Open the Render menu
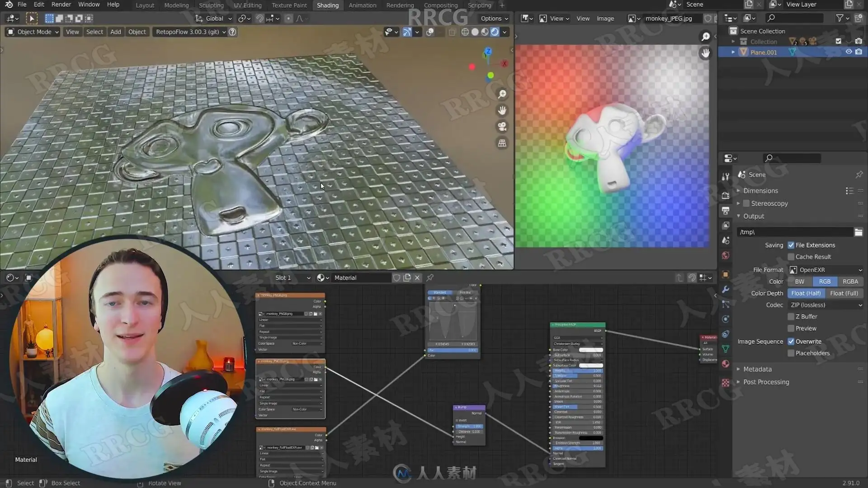 click(61, 5)
